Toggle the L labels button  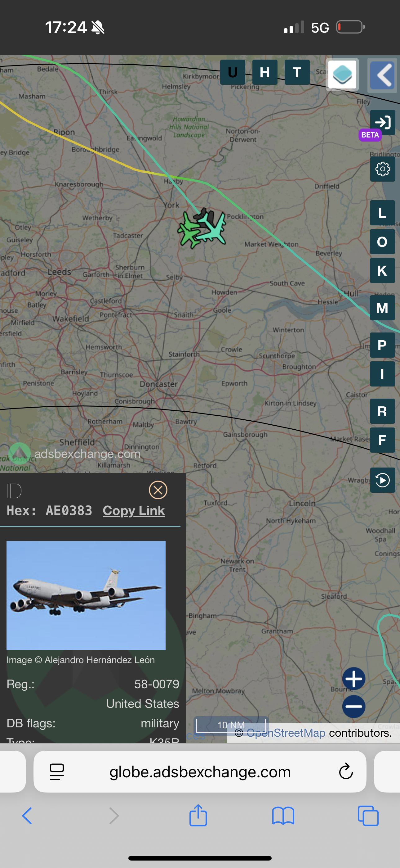[x=383, y=213]
